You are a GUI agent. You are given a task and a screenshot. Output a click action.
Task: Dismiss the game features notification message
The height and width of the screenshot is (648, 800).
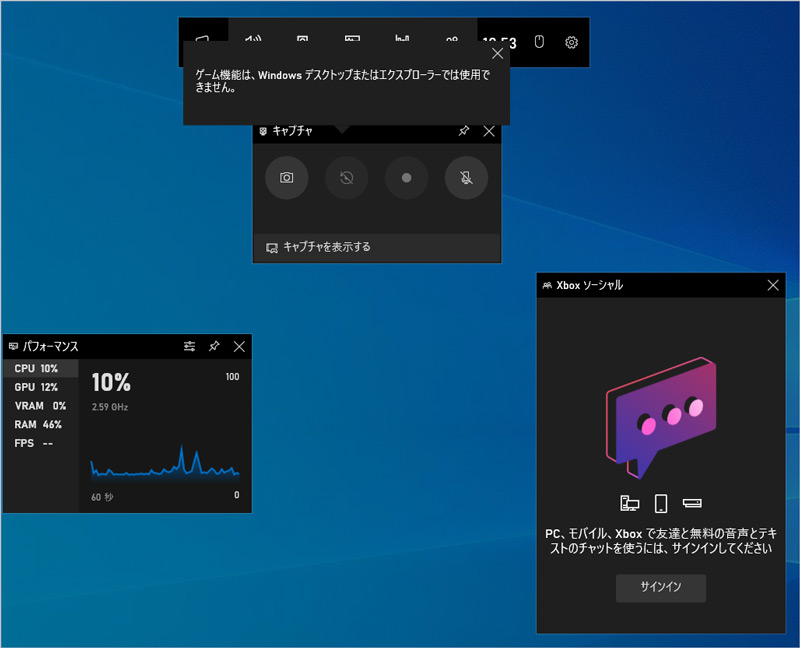[x=497, y=53]
